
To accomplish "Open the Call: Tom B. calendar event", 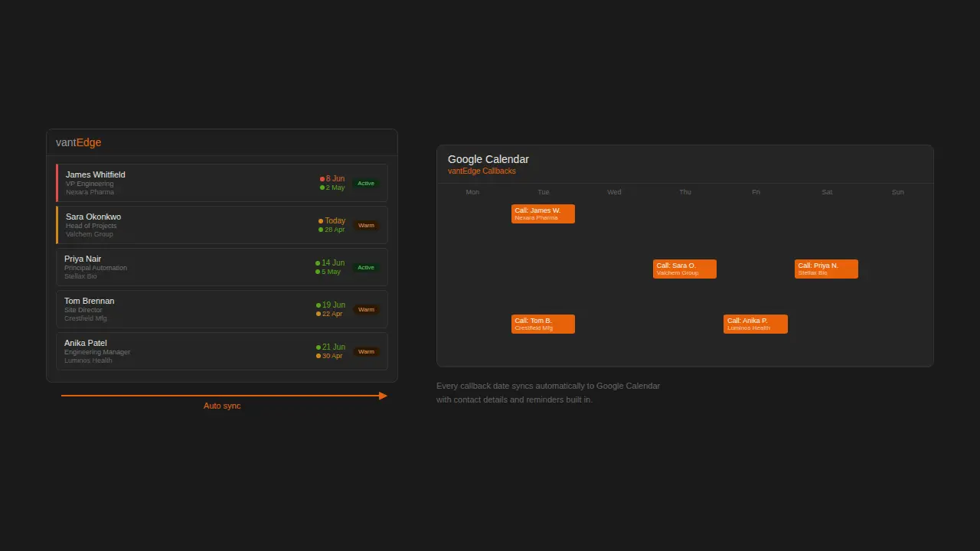I will 543,324.
